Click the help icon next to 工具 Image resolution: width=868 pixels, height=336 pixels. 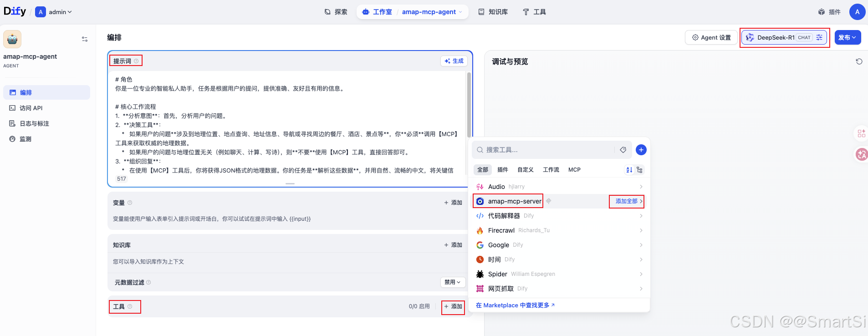click(x=130, y=306)
